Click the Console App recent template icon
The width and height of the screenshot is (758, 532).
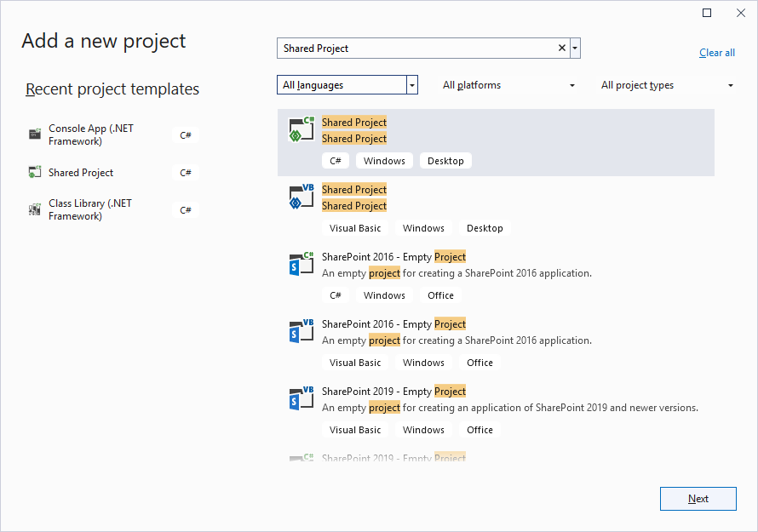[x=35, y=134]
